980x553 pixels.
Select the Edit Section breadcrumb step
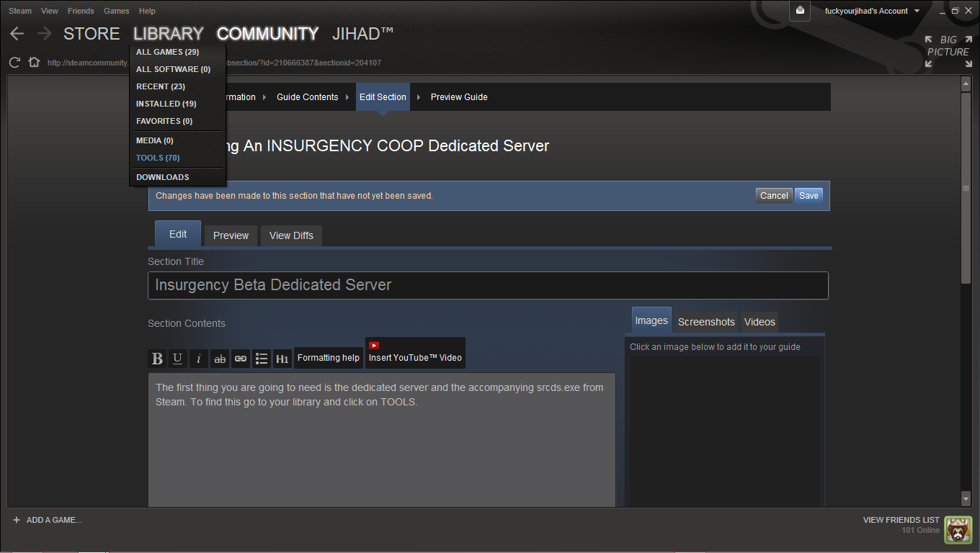[x=383, y=97]
